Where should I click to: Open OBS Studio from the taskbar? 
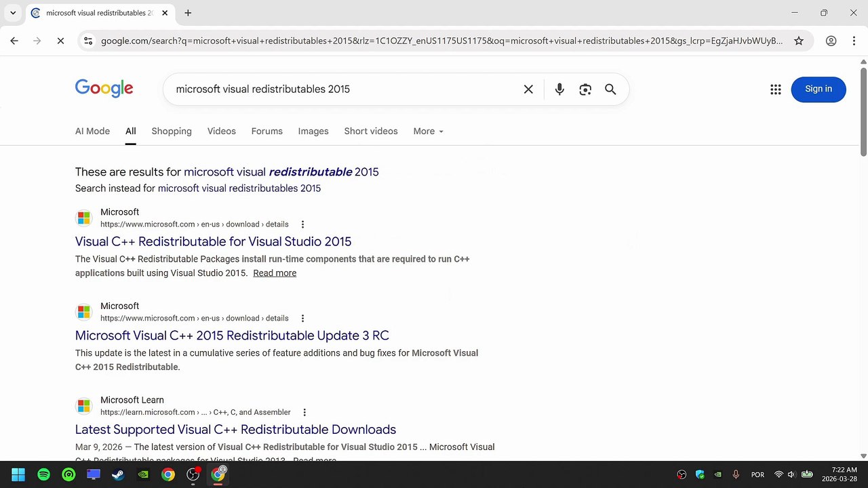(193, 474)
